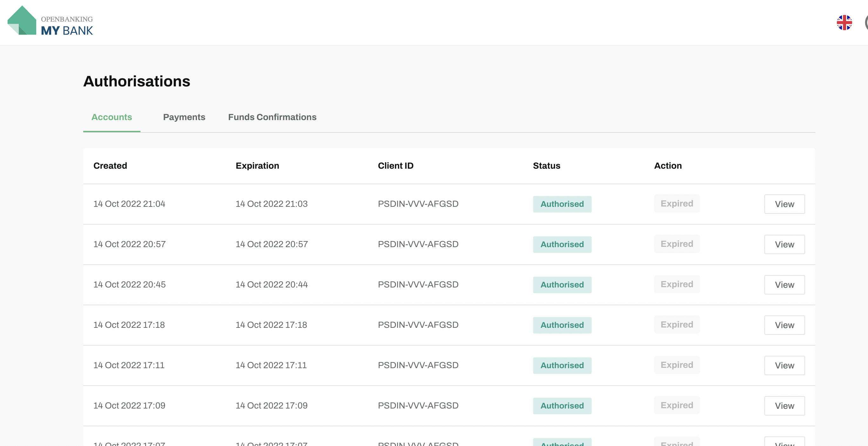Click the Authorised badge on the 20:57 row
The height and width of the screenshot is (446, 868).
tap(562, 244)
